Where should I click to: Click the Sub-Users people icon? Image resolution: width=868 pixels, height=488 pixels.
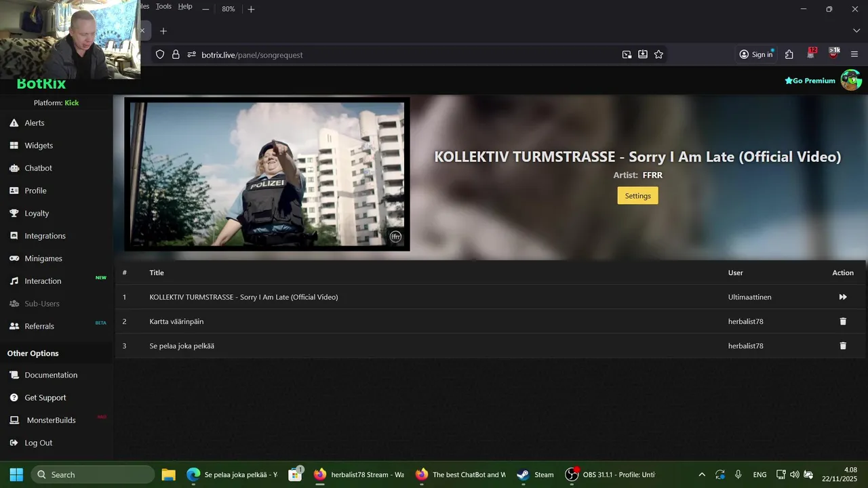click(14, 304)
